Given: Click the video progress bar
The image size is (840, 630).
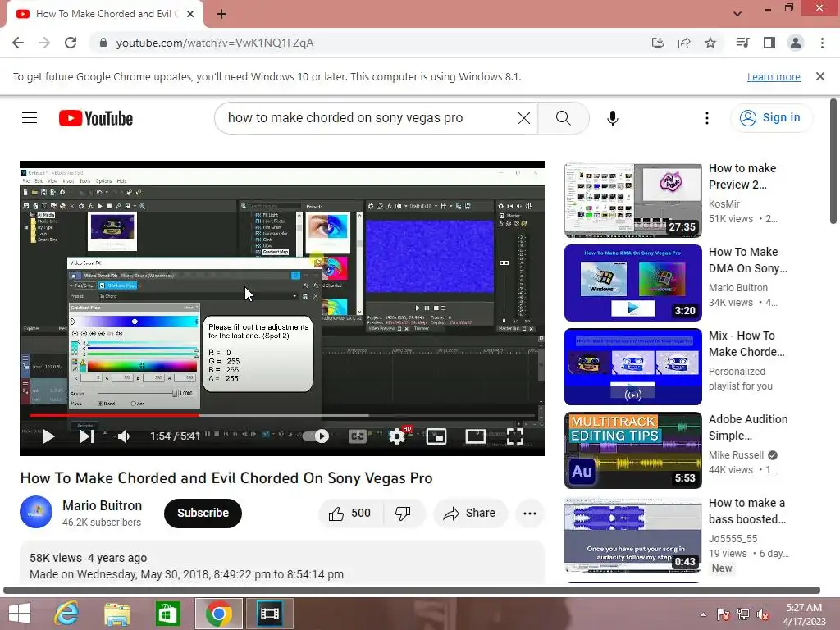Looking at the screenshot, I should [x=282, y=415].
